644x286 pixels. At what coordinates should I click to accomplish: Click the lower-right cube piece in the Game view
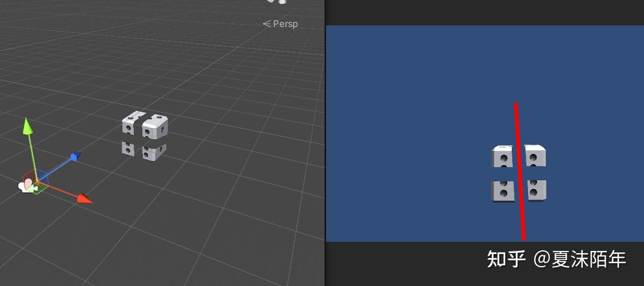[537, 190]
